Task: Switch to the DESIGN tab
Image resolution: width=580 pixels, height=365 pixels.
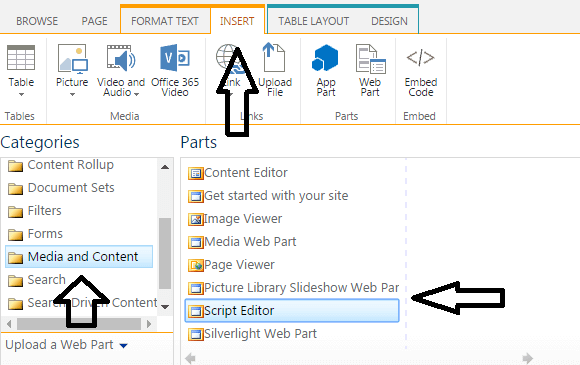Action: pyautogui.click(x=389, y=21)
